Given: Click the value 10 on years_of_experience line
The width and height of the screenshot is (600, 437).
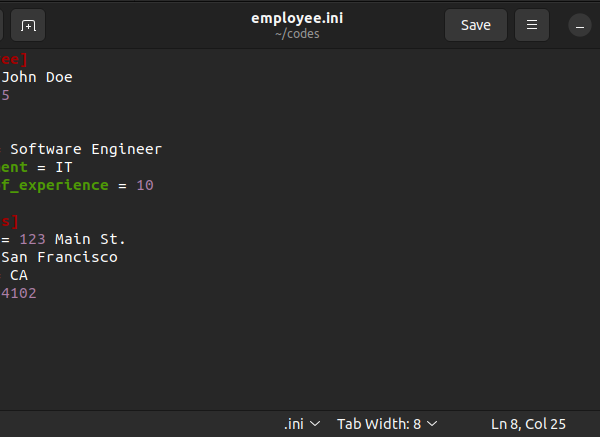Looking at the screenshot, I should 145,186.
